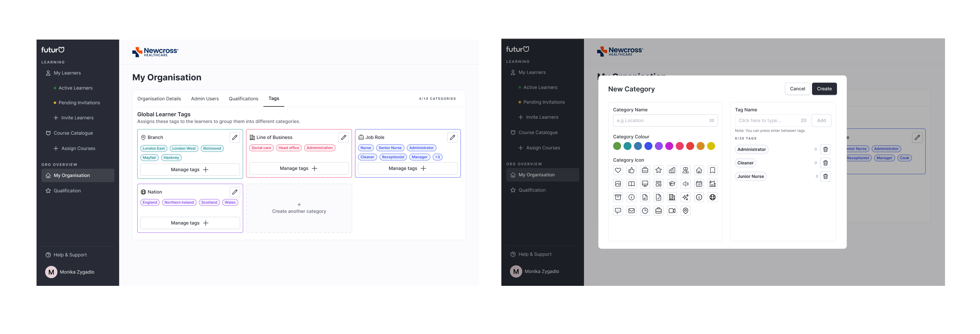The height and width of the screenshot is (334, 980).
Task: Click the Nation category edit pencil
Action: point(235,192)
